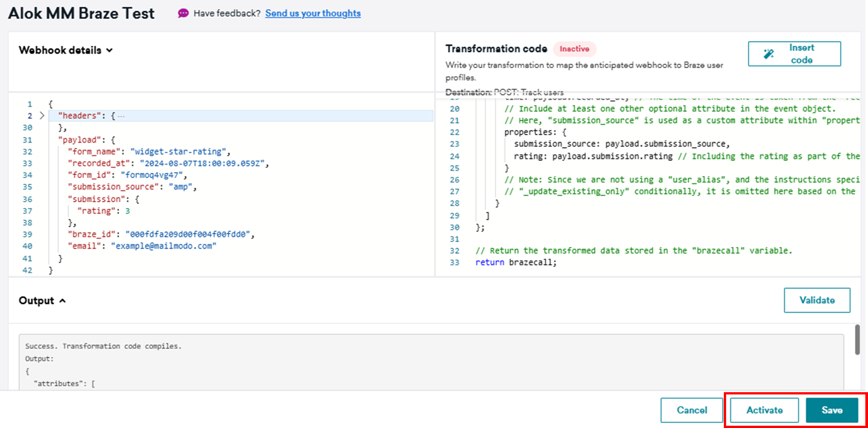
Task: Click the "form_name" line in webhook JSON
Action: pyautogui.click(x=149, y=151)
